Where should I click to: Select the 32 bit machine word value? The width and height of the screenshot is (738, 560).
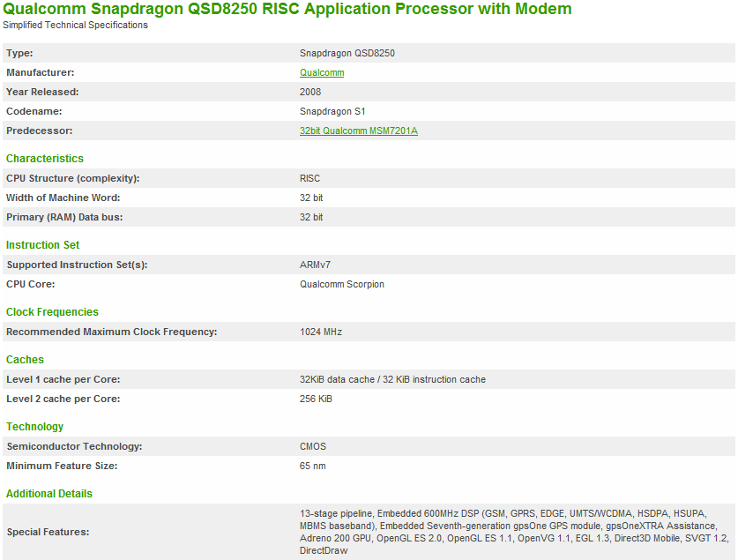(311, 198)
